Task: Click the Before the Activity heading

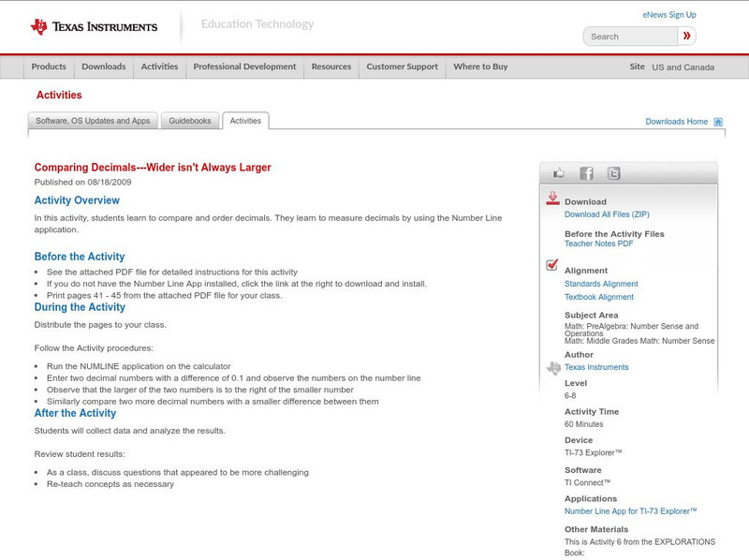Action: click(80, 257)
